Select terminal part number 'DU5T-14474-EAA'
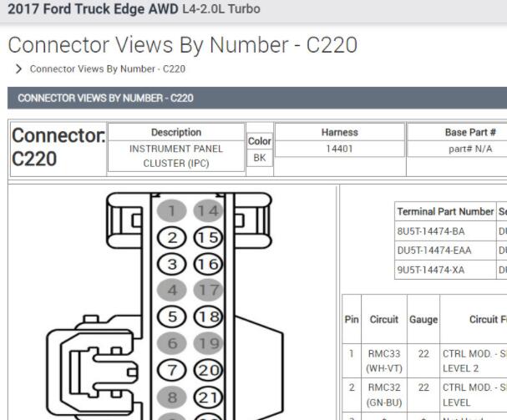The width and height of the screenshot is (507, 420). pyautogui.click(x=445, y=250)
